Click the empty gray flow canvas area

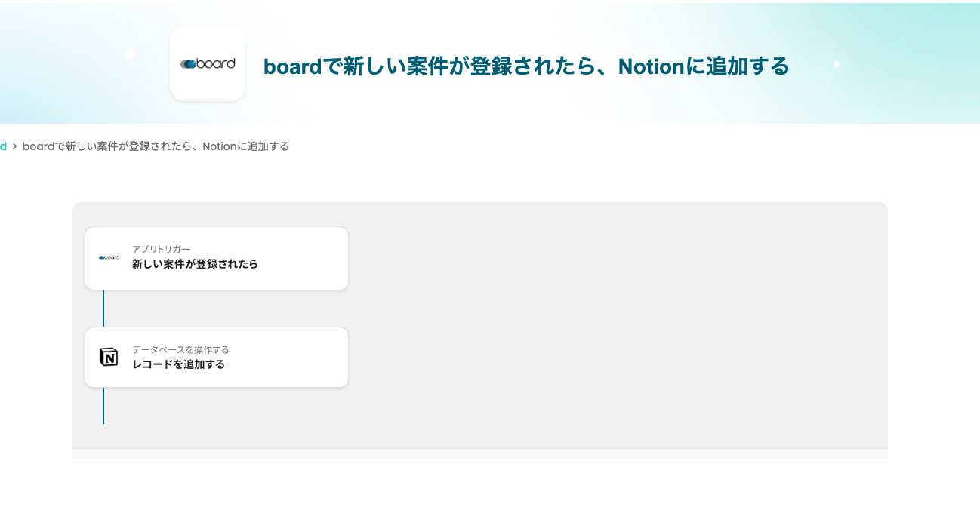tap(604, 324)
